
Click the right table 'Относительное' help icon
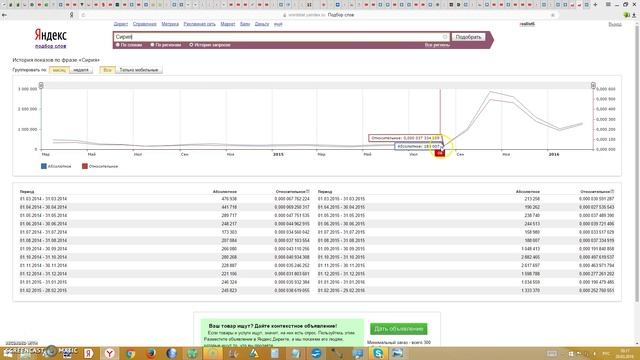coord(612,191)
